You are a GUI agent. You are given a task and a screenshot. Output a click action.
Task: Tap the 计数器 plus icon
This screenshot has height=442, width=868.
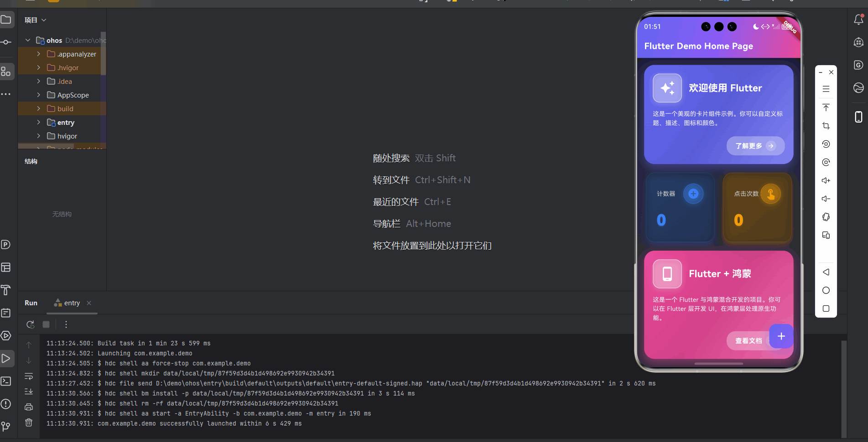pyautogui.click(x=693, y=194)
